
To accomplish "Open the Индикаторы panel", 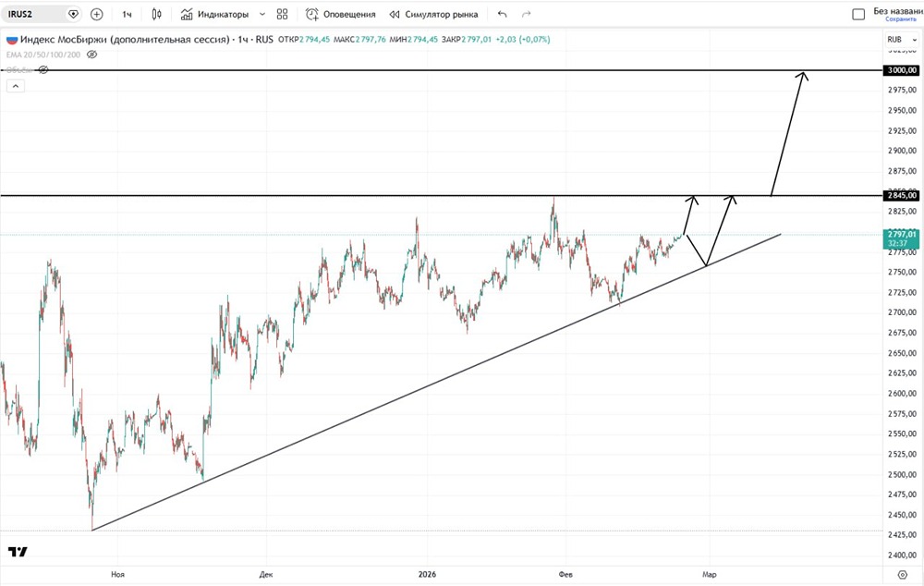I will click(215, 14).
